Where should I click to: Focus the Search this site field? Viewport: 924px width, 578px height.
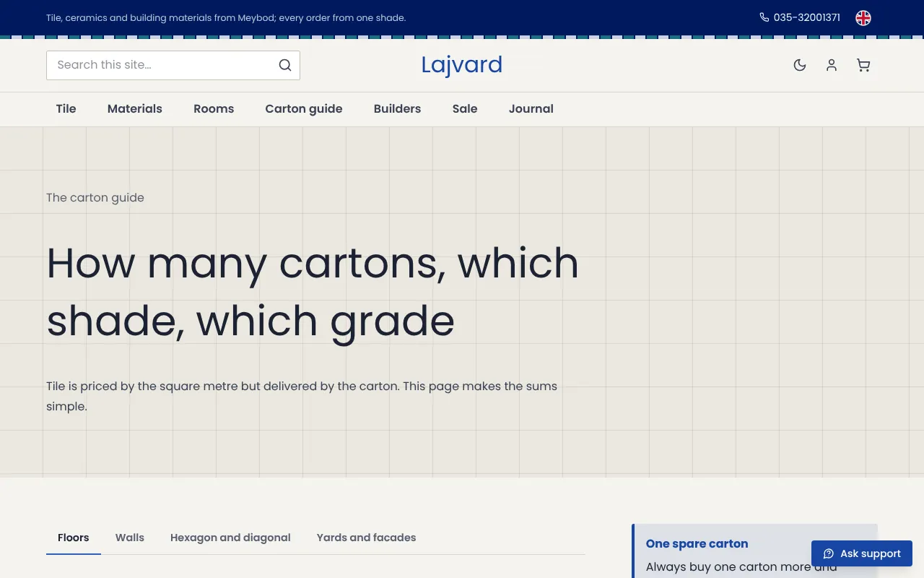[173, 65]
